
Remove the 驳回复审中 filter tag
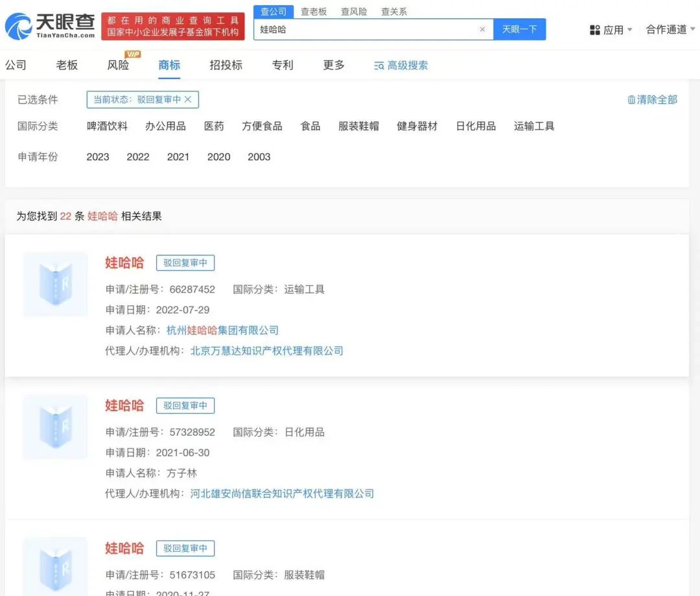click(x=188, y=99)
